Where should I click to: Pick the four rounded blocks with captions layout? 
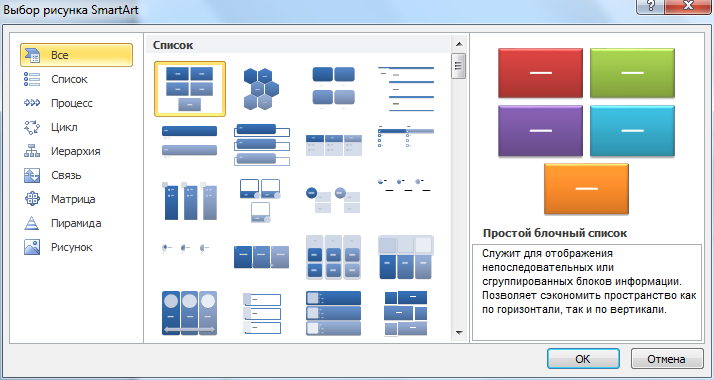(x=333, y=88)
